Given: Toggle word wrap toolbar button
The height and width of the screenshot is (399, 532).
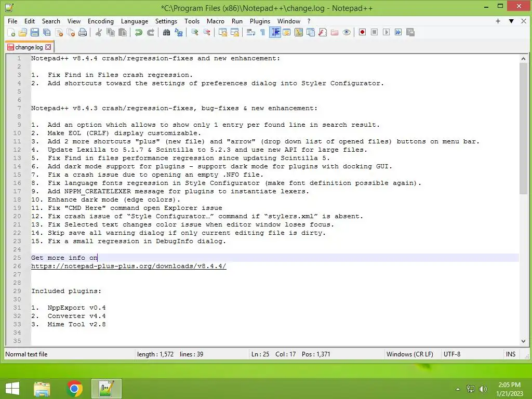Looking at the screenshot, I should coord(251,32).
